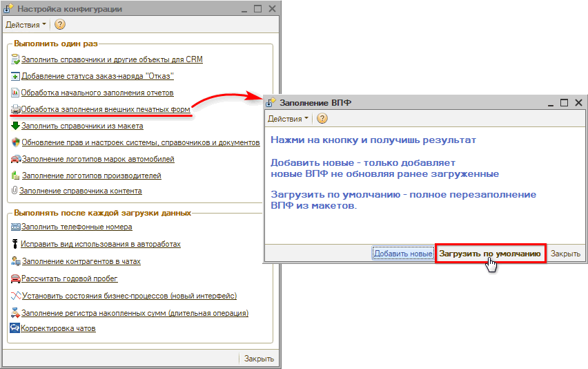Click the help icon in Заполнение ВПФ window
588x369 pixels.
(x=322, y=118)
